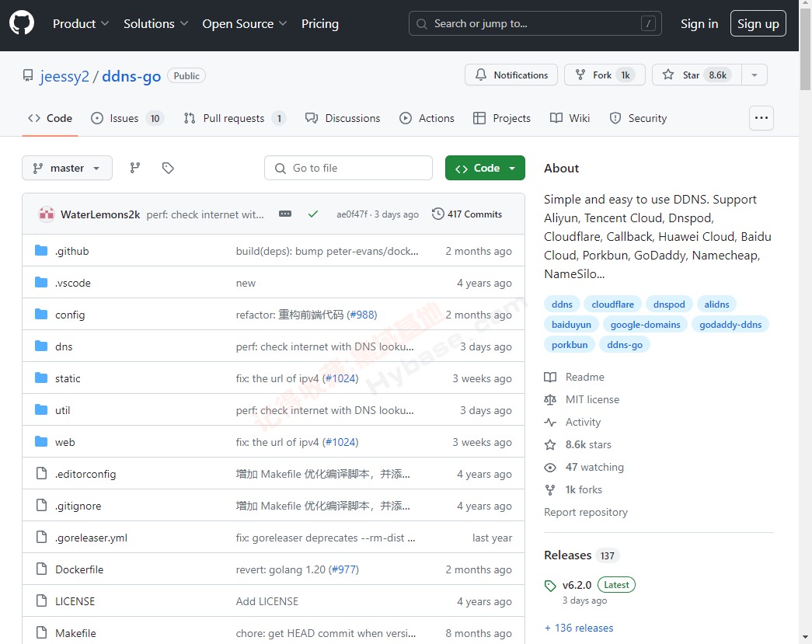The image size is (812, 644).
Task: Click the Go to file input
Action: [x=348, y=168]
